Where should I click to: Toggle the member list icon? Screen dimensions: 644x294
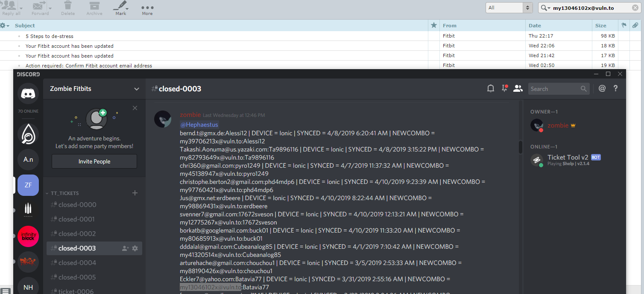(518, 88)
